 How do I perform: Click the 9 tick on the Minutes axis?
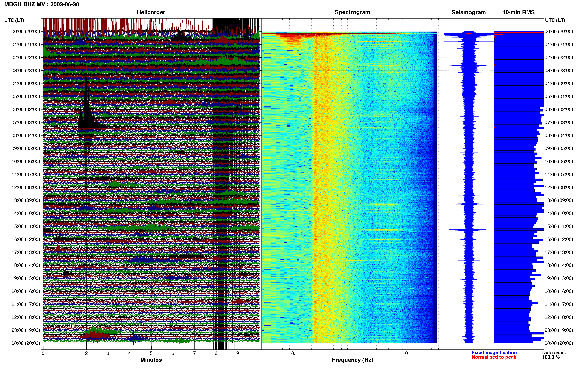[x=238, y=353]
